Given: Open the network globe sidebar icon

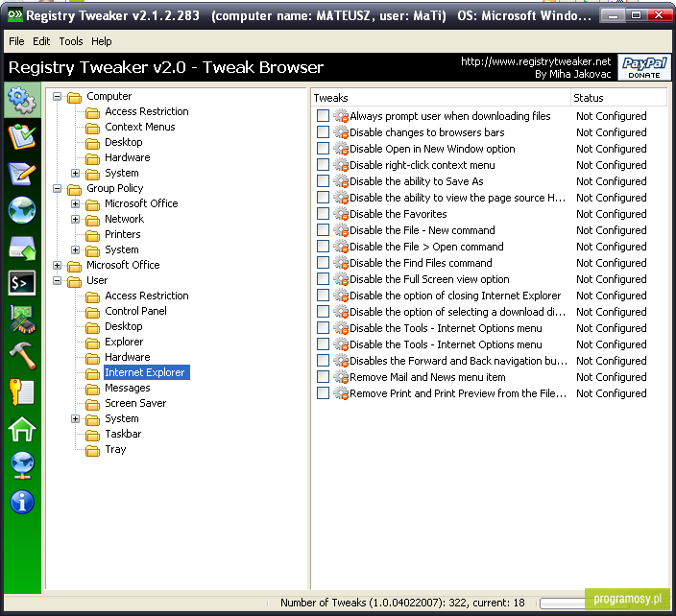Looking at the screenshot, I should [x=22, y=465].
